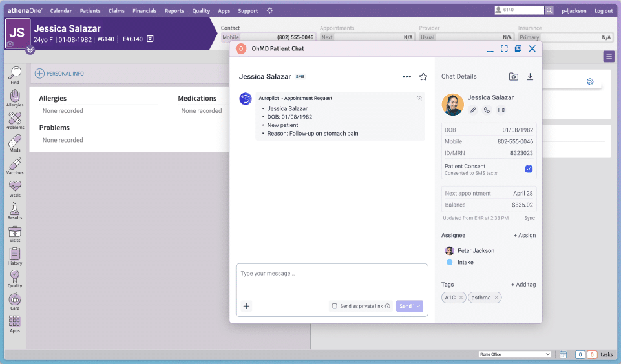Open the Calendar menu
The width and height of the screenshot is (621, 364).
pos(61,11)
